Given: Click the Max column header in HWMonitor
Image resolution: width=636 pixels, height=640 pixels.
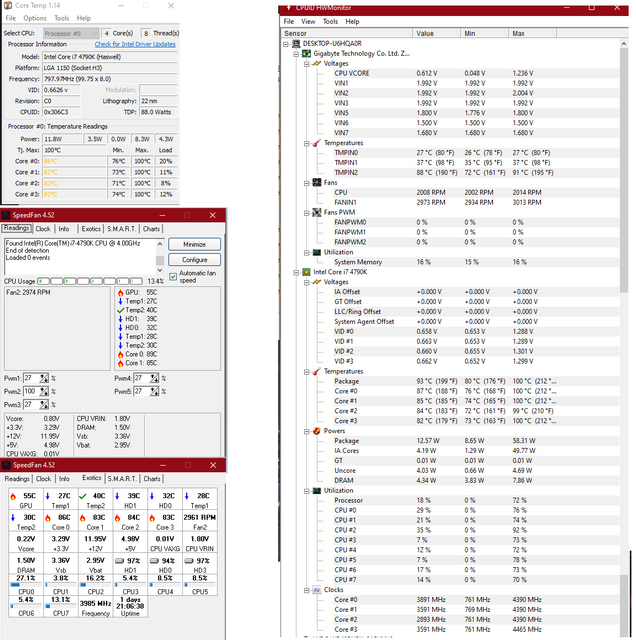Looking at the screenshot, I should click(532, 33).
